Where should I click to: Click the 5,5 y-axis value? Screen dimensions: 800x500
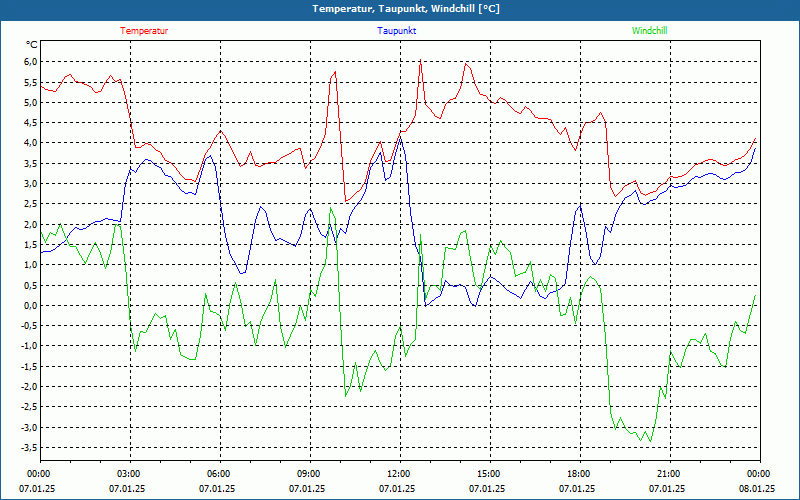point(31,82)
